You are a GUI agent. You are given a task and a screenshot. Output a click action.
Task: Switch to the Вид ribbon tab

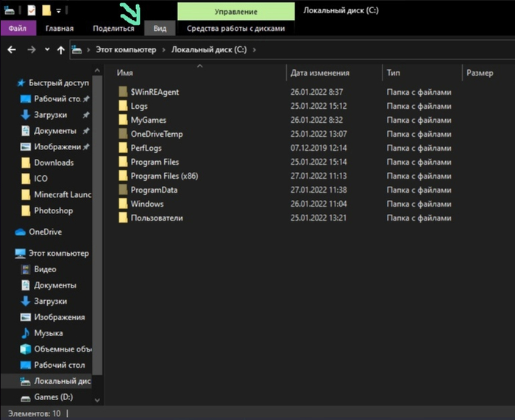click(x=160, y=29)
